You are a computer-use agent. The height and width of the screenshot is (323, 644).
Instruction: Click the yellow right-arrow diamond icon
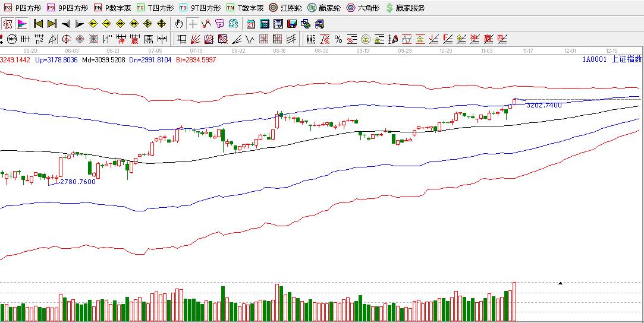[x=106, y=24]
